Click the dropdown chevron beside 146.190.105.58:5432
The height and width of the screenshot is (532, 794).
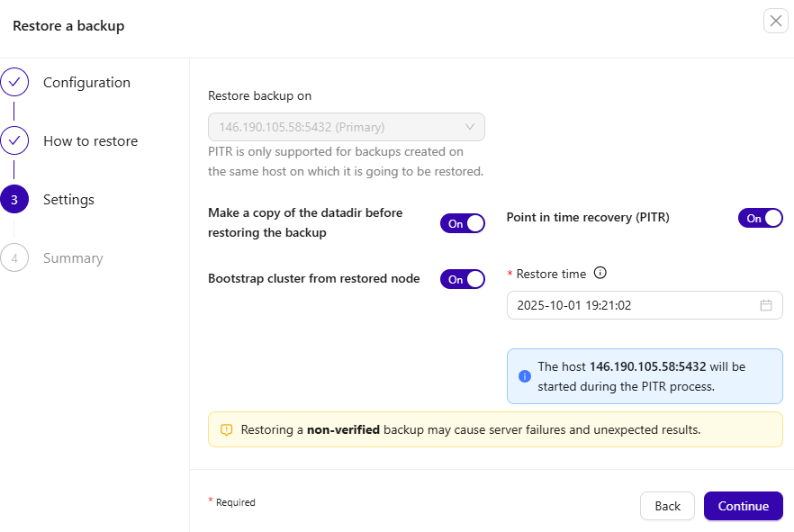[469, 127]
